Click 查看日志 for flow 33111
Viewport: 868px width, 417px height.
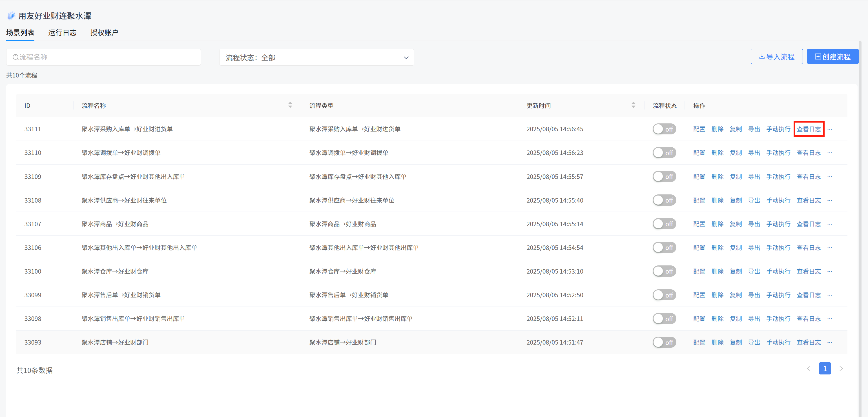pyautogui.click(x=809, y=129)
